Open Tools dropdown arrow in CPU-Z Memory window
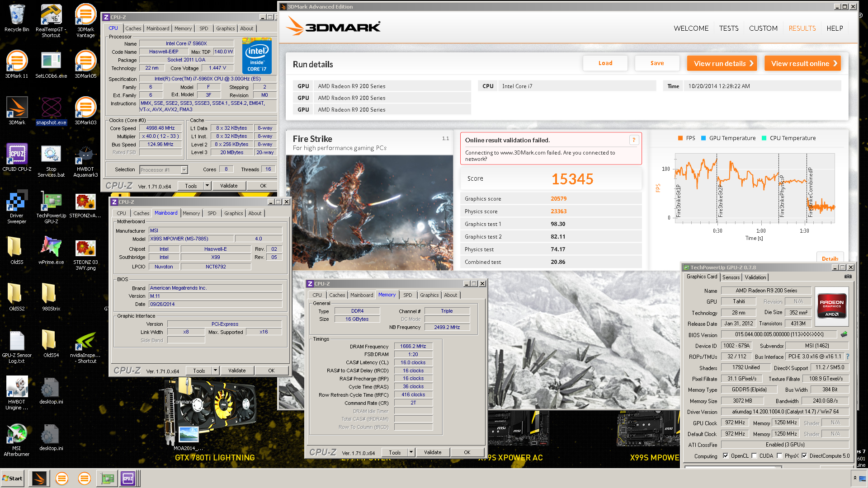Image resolution: width=868 pixels, height=488 pixels. [x=411, y=452]
